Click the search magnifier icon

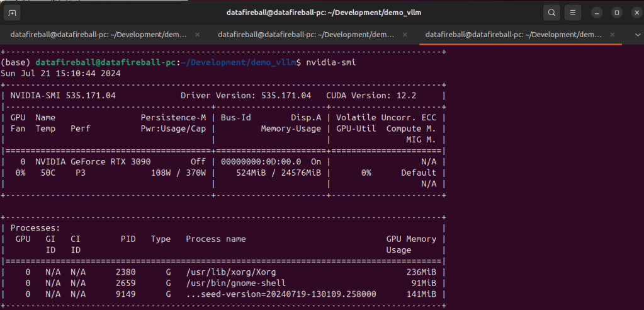tap(551, 13)
